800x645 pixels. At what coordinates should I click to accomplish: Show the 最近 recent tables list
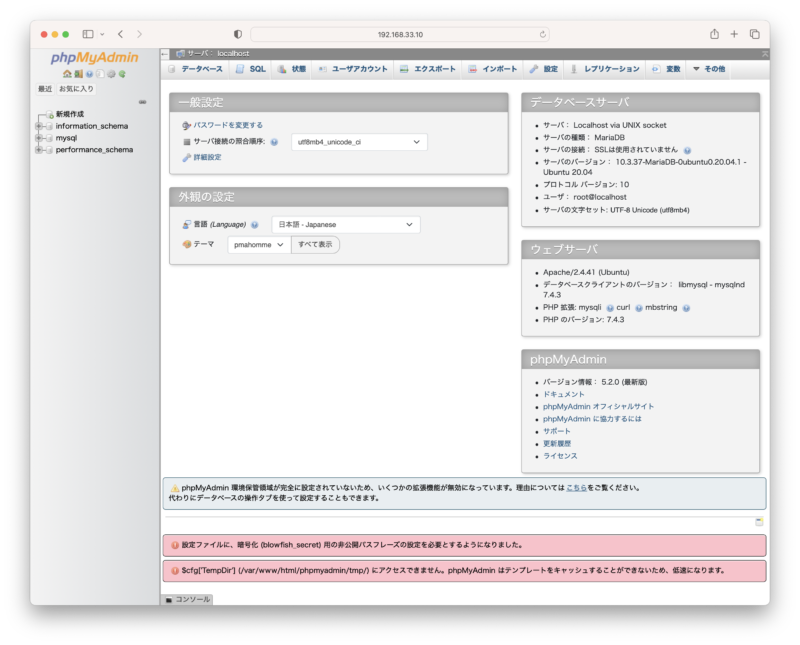[45, 89]
